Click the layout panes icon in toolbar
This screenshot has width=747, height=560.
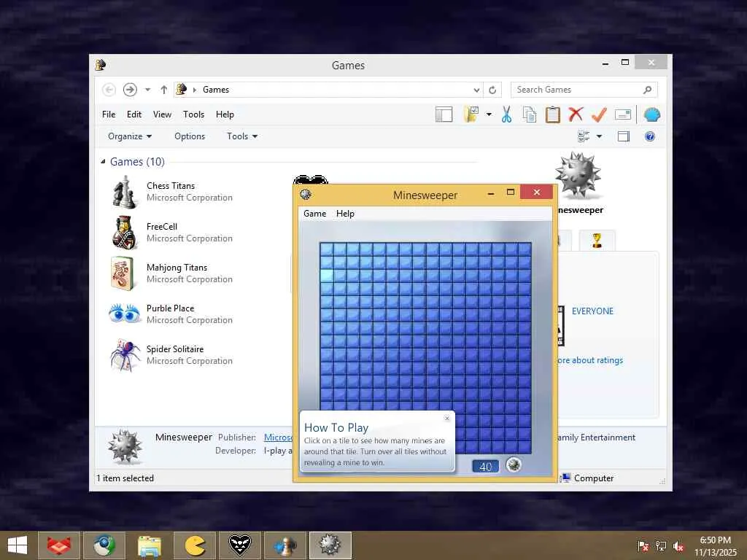[x=444, y=114]
